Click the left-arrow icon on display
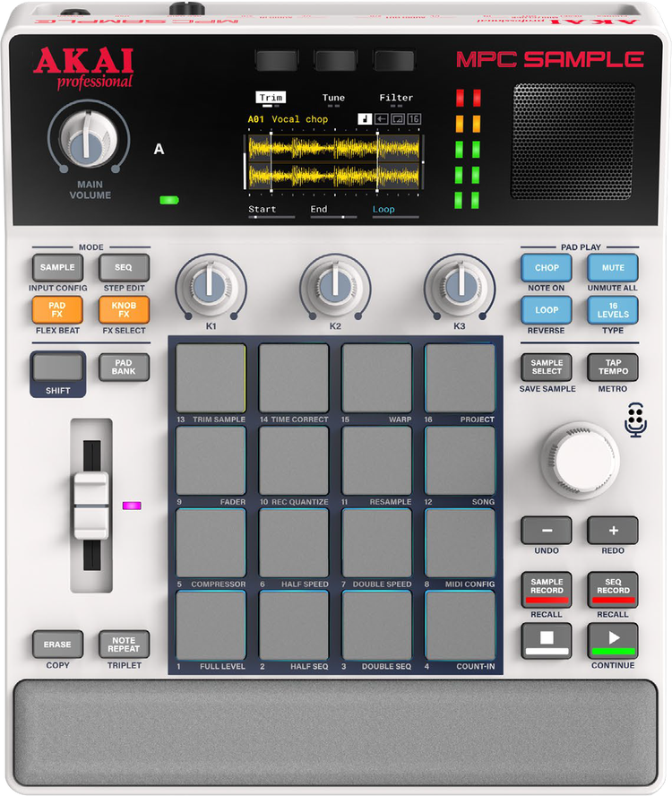This screenshot has height=796, width=672. coord(381,119)
